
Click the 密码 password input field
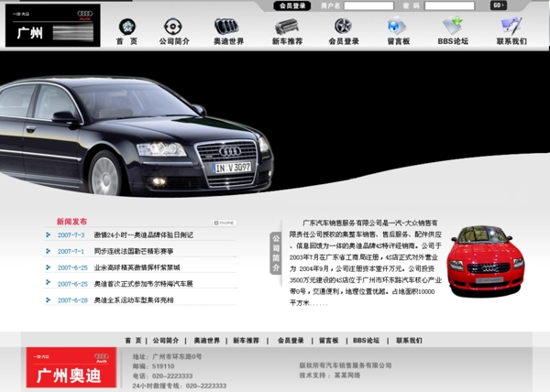(x=449, y=5)
